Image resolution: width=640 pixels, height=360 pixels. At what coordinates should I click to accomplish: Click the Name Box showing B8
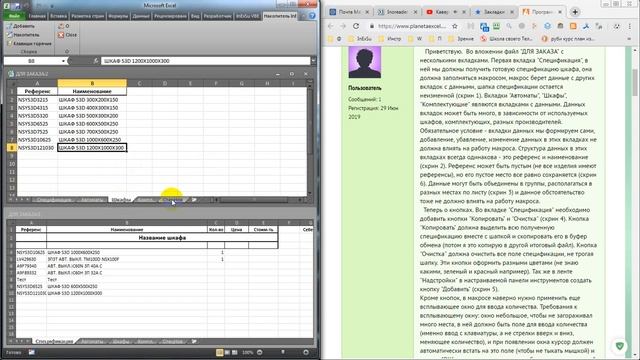tap(32, 61)
